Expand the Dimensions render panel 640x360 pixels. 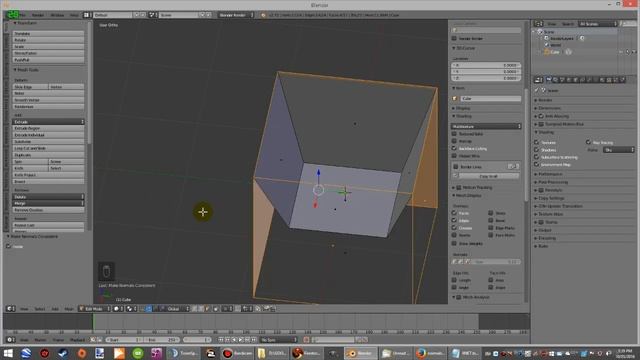coord(549,108)
